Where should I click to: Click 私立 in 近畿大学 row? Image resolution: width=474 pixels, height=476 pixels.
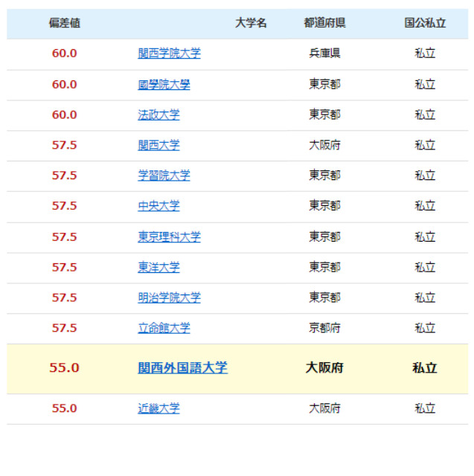(425, 408)
